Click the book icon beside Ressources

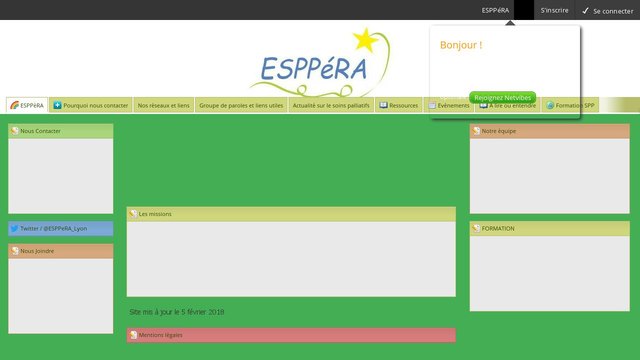pyautogui.click(x=383, y=105)
